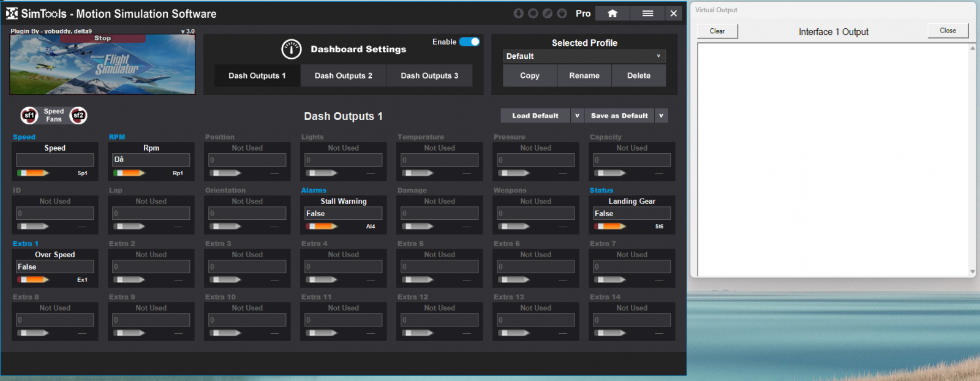Viewport: 980px width, 381px height.
Task: Click the pencil icon under Orientation
Action: 225,227
